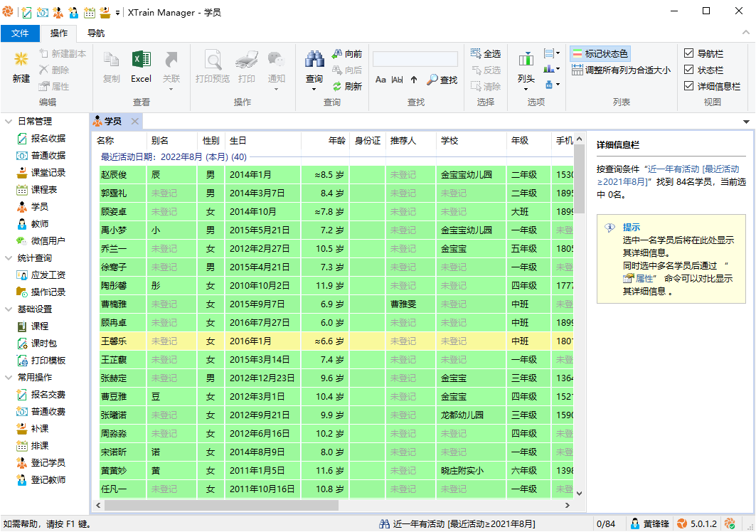The height and width of the screenshot is (532, 756).
Task: Click the 查找 magnifier button
Action: coord(442,80)
